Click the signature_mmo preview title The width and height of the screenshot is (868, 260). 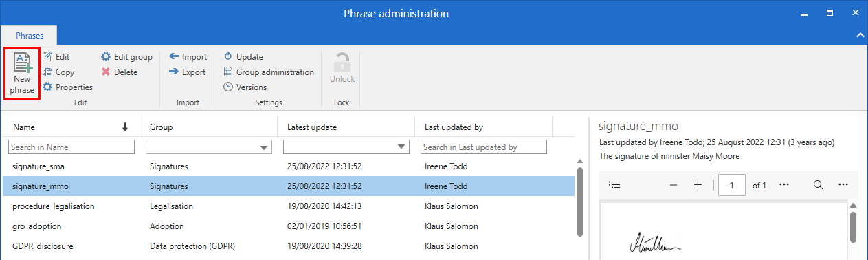pos(638,127)
